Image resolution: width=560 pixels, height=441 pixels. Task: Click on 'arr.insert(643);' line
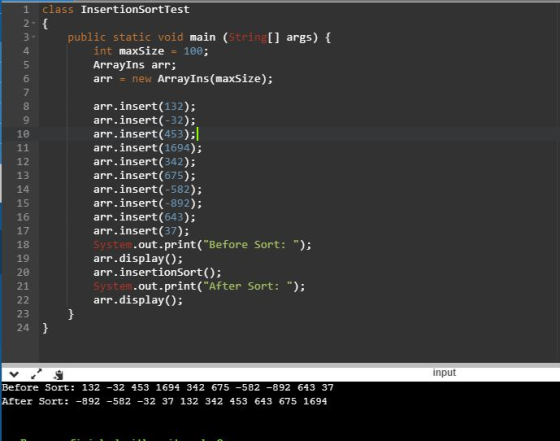click(x=144, y=217)
